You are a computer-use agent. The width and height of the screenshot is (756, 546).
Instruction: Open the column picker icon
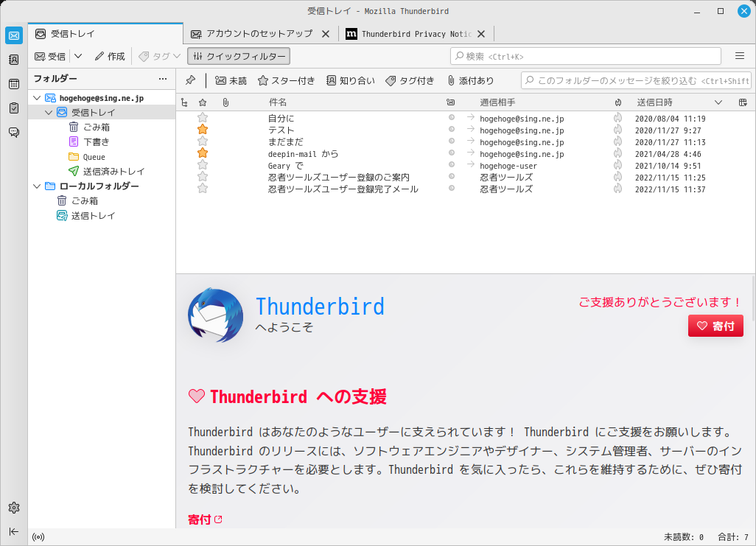[743, 102]
